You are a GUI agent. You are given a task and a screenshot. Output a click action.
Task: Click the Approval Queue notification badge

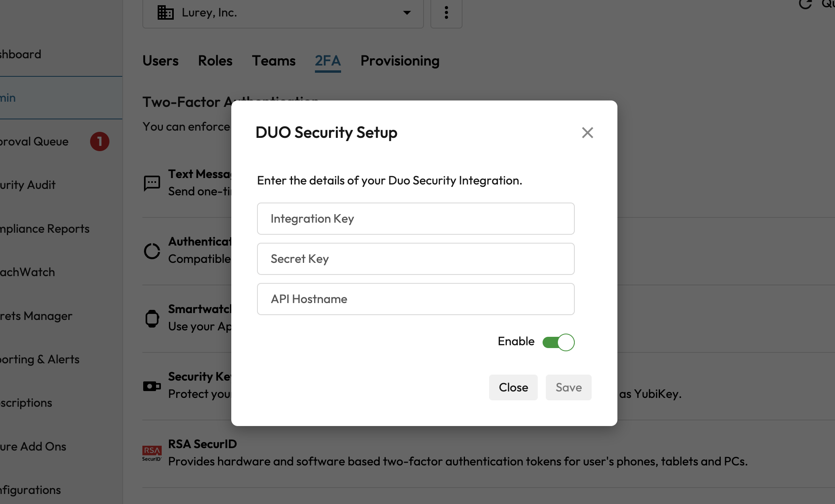tap(99, 141)
